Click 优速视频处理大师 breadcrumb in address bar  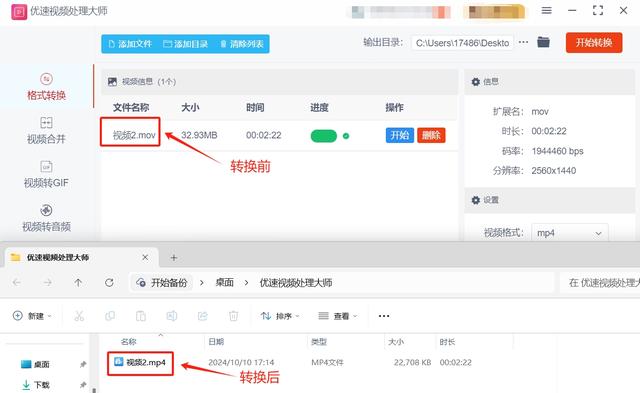296,283
